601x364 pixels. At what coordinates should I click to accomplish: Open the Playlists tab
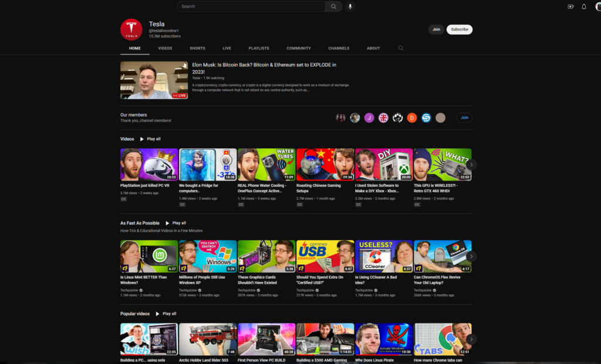(x=259, y=48)
